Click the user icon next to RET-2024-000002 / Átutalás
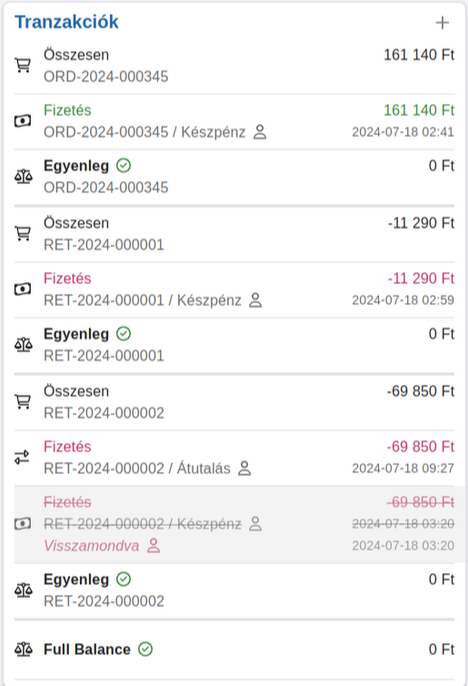Image resolution: width=468 pixels, height=686 pixels. pos(244,468)
